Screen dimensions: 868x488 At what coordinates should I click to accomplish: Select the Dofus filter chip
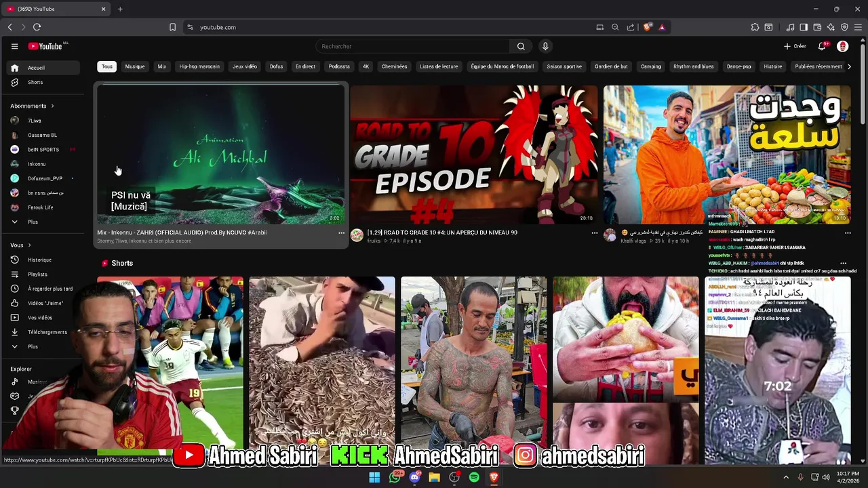pos(276,66)
